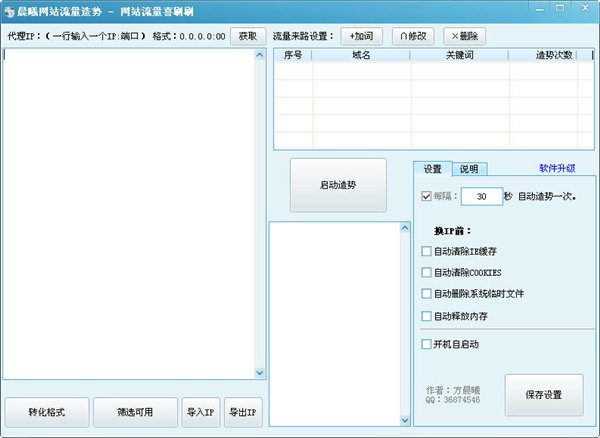
Task: Switch to the 设置 tab
Action: click(x=433, y=169)
